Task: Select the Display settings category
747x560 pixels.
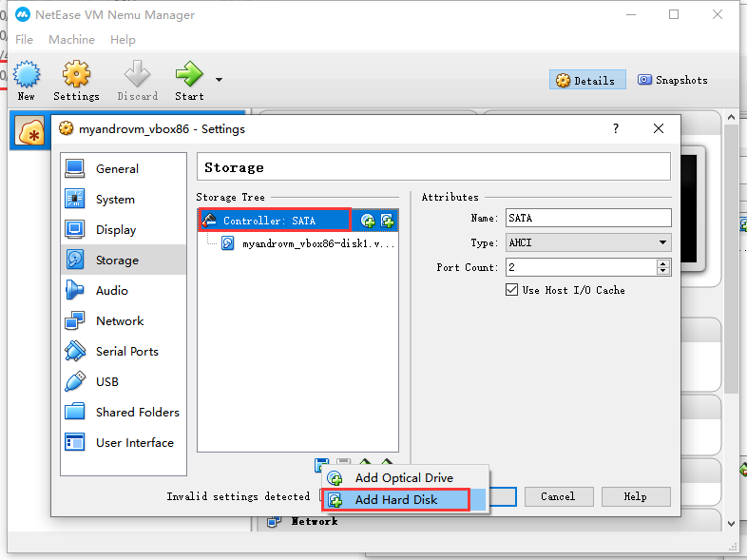Action: (124, 230)
